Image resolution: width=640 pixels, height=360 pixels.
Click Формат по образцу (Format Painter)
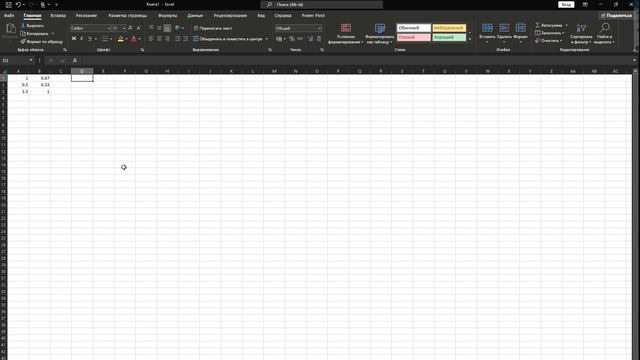pyautogui.click(x=41, y=42)
